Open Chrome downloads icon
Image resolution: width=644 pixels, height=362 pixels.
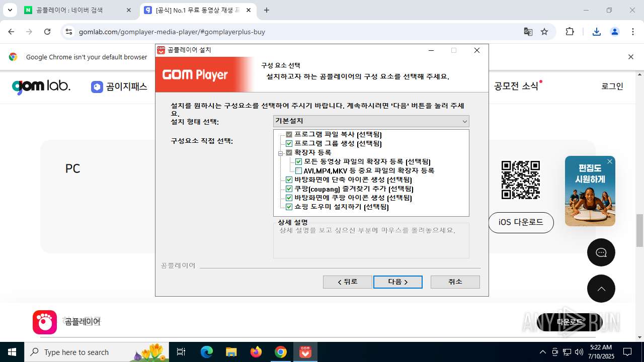[x=597, y=32]
